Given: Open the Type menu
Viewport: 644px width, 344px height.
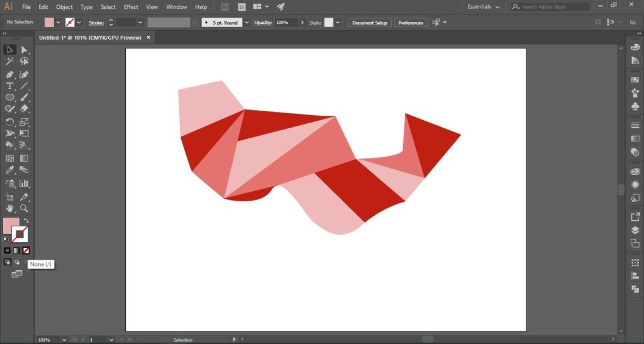Looking at the screenshot, I should click(x=86, y=7).
